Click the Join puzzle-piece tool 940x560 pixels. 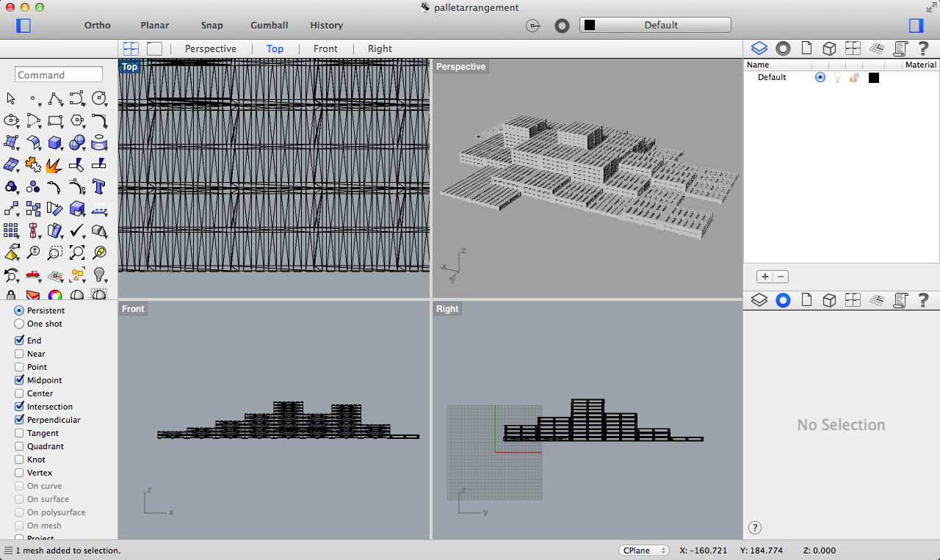(33, 164)
